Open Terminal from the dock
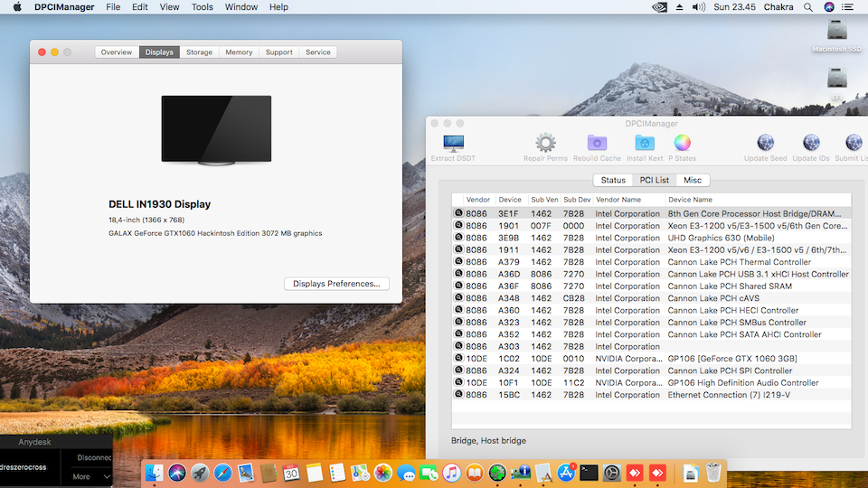The width and height of the screenshot is (868, 488). pos(589,473)
